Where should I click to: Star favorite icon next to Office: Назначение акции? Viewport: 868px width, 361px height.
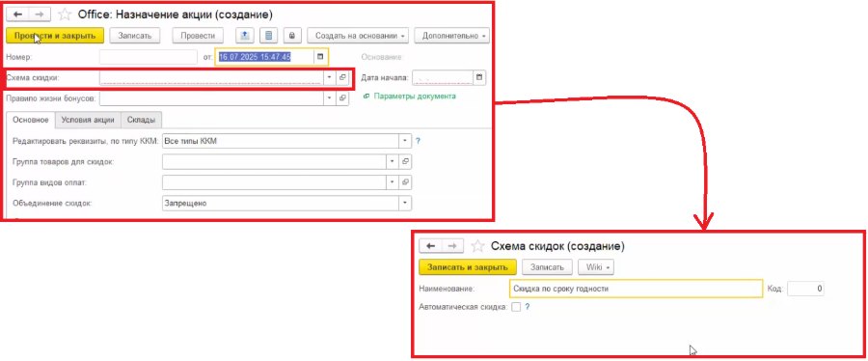pyautogui.click(x=66, y=14)
